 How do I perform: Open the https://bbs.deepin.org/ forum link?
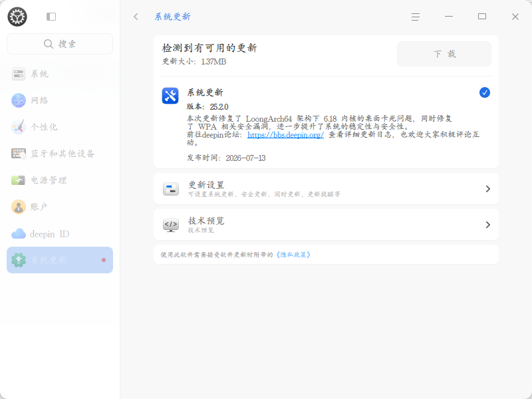[286, 135]
